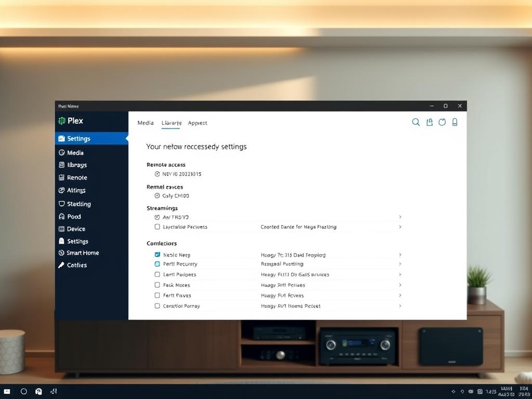Open the Store bag icon on taskbar
532x399 pixels.
click(x=38, y=392)
